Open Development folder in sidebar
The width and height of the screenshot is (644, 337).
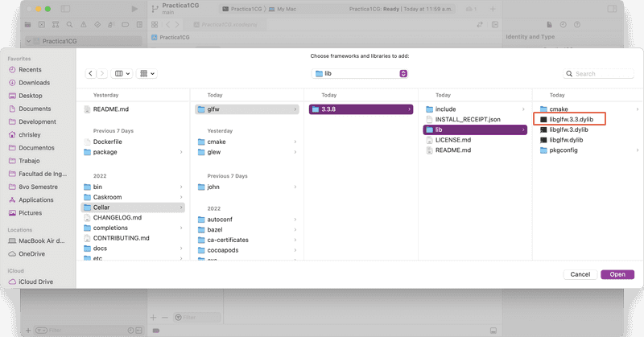point(37,122)
